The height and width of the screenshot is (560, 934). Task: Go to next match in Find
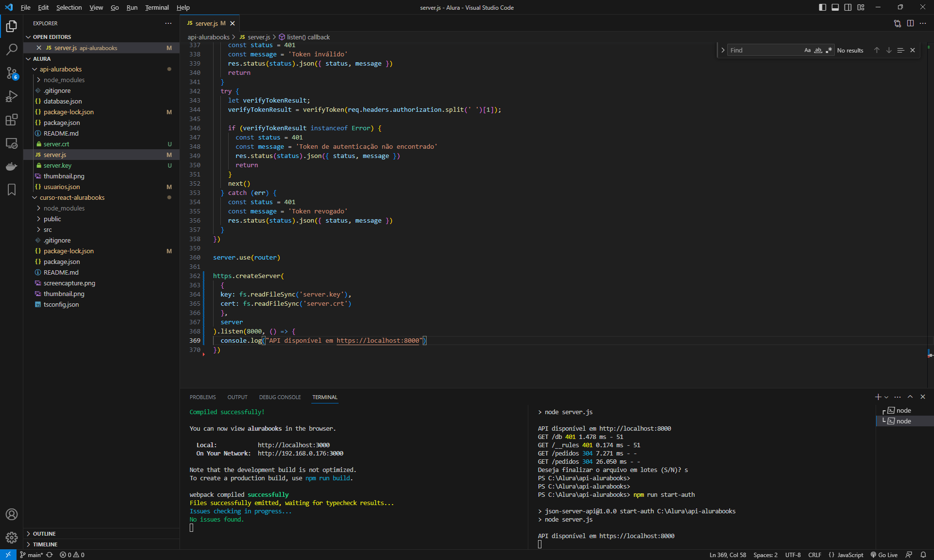(x=889, y=50)
